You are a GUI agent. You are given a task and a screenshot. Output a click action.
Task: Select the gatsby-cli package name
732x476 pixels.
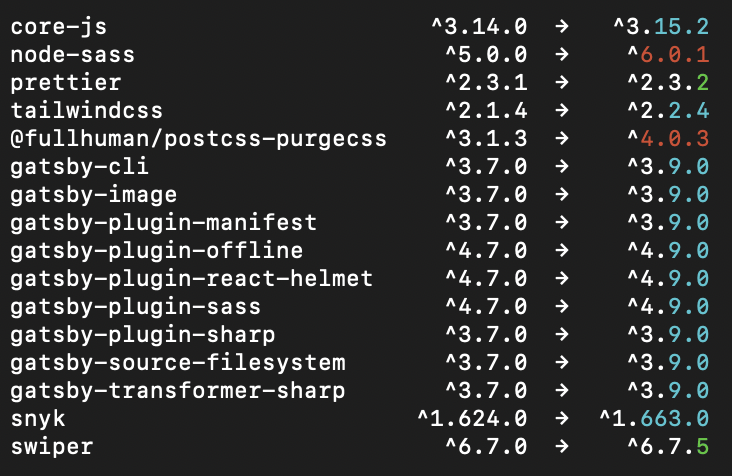pyautogui.click(x=80, y=165)
